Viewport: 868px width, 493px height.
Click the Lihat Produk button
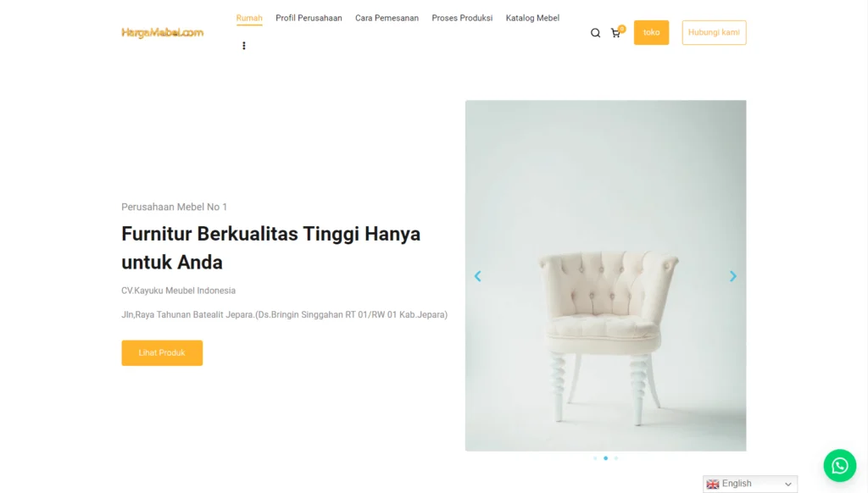tap(162, 353)
